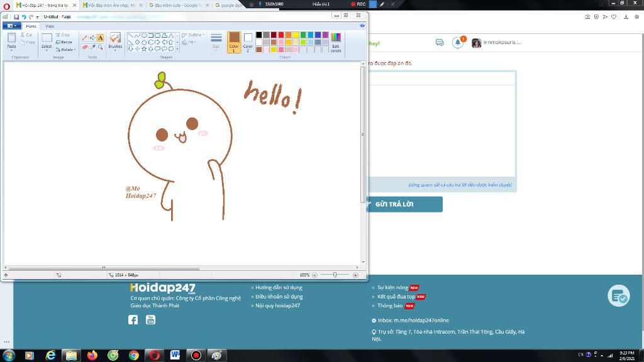Open the Kết quả đua top link
Viewport: 644px width, 362px height.
tap(396, 297)
